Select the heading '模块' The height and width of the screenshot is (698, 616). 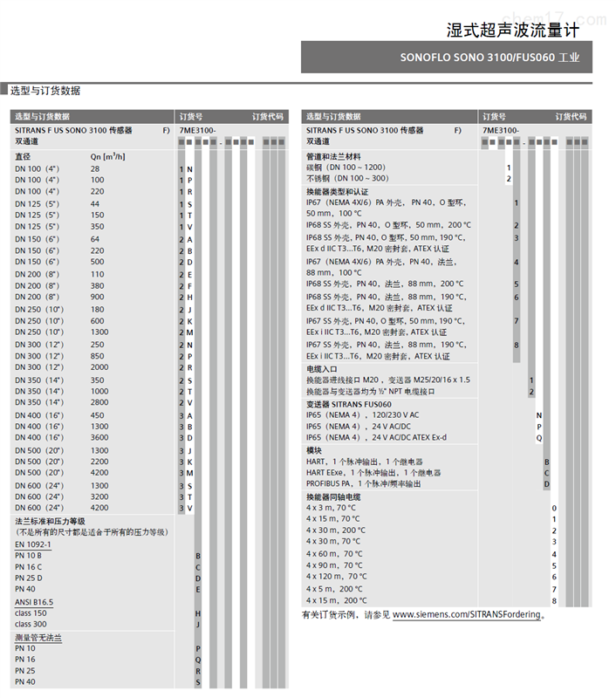tap(314, 450)
